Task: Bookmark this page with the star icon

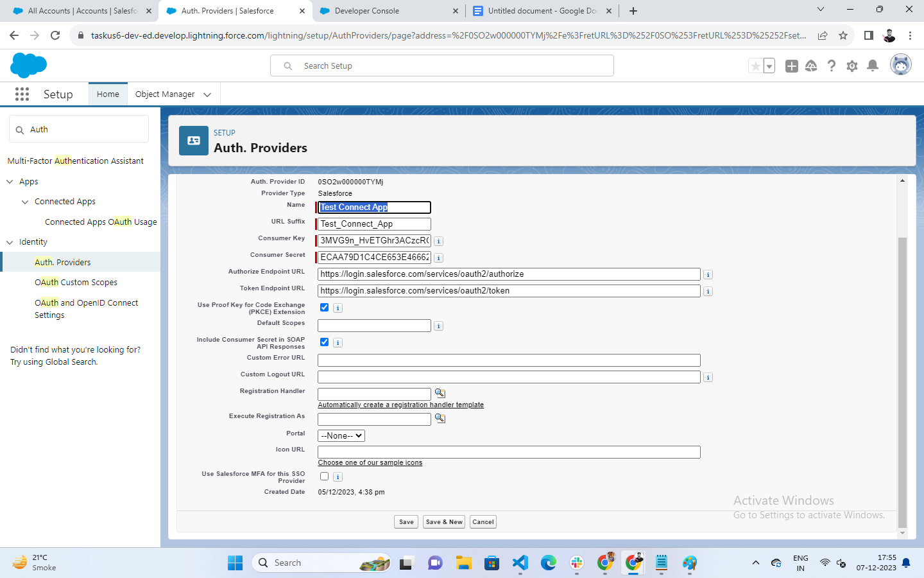Action: click(x=843, y=35)
